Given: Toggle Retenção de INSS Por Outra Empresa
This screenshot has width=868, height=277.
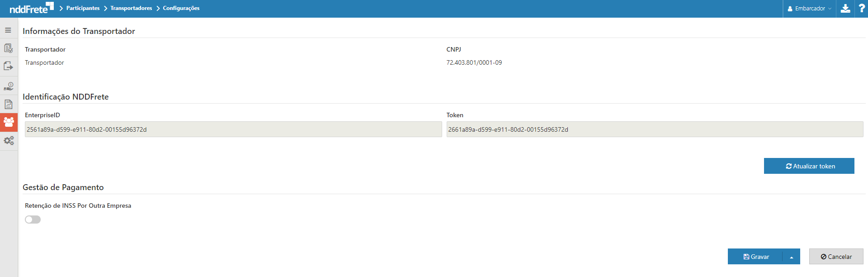Looking at the screenshot, I should coord(33,220).
